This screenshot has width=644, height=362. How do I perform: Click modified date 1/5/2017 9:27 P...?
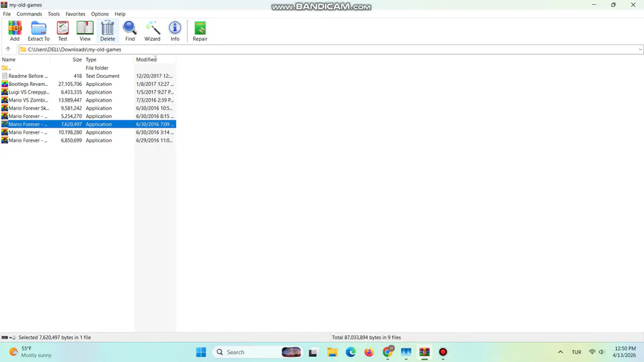coord(155,92)
